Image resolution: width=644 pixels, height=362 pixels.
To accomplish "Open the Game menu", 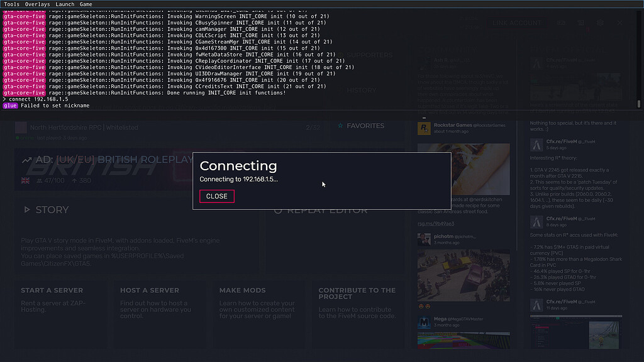I will point(86,4).
